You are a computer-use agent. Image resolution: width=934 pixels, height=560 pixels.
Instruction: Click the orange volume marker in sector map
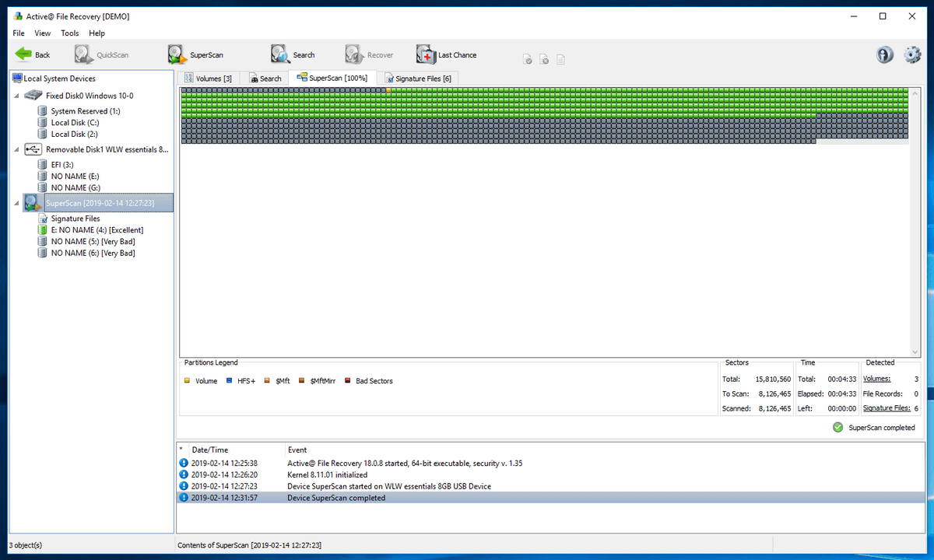[x=388, y=90]
